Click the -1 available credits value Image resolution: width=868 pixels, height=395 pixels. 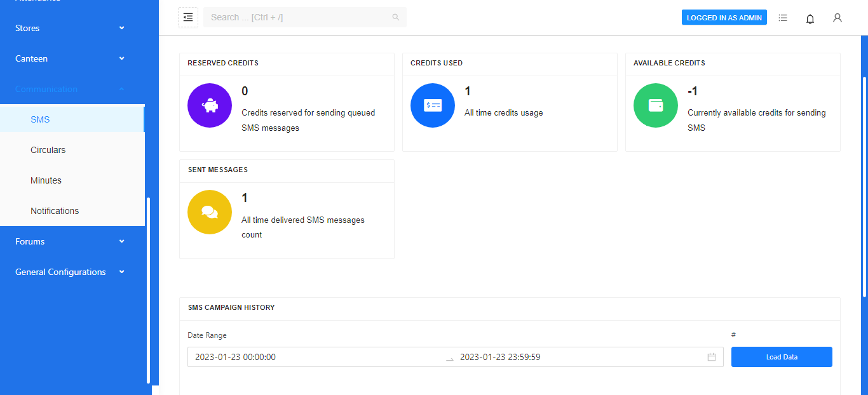[693, 91]
